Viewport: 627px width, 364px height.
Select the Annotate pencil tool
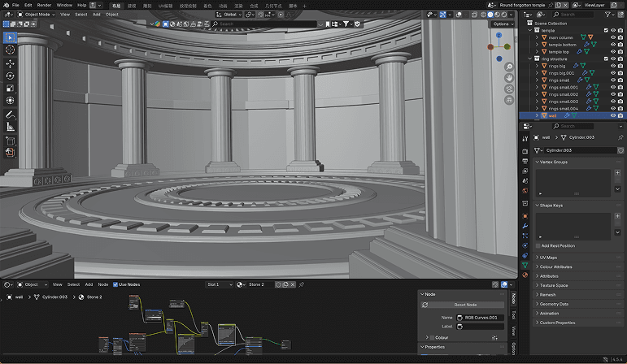coord(10,114)
